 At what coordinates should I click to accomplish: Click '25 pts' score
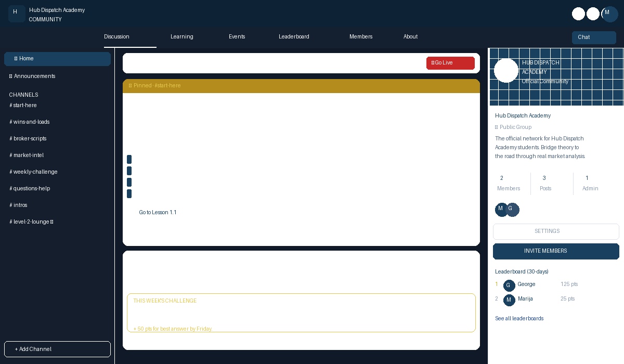click(568, 299)
